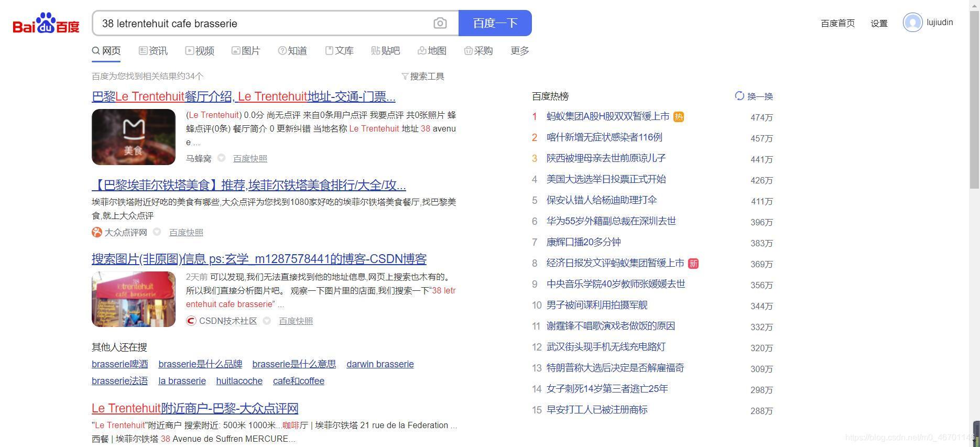Switch to the 文库 tab
Screen dimensions: 980x447
click(x=339, y=51)
